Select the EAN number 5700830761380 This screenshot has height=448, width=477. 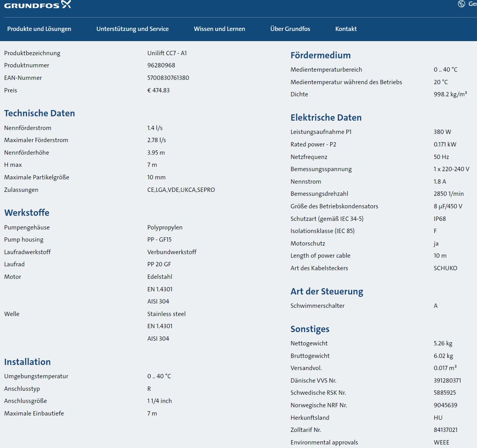(x=168, y=78)
